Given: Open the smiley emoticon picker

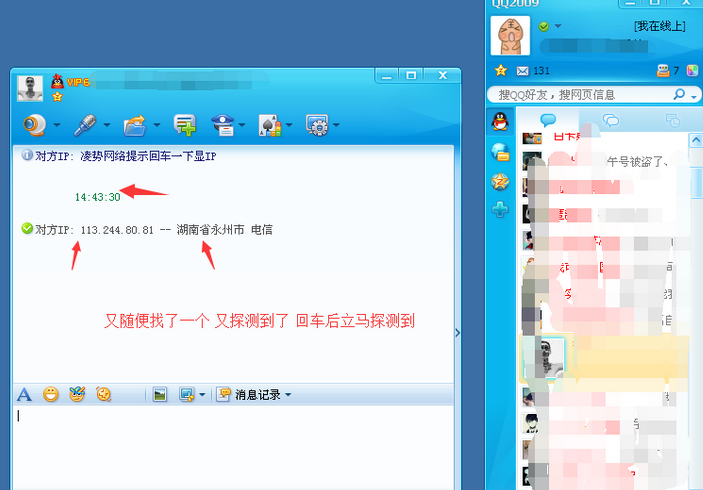Looking at the screenshot, I should (x=51, y=395).
